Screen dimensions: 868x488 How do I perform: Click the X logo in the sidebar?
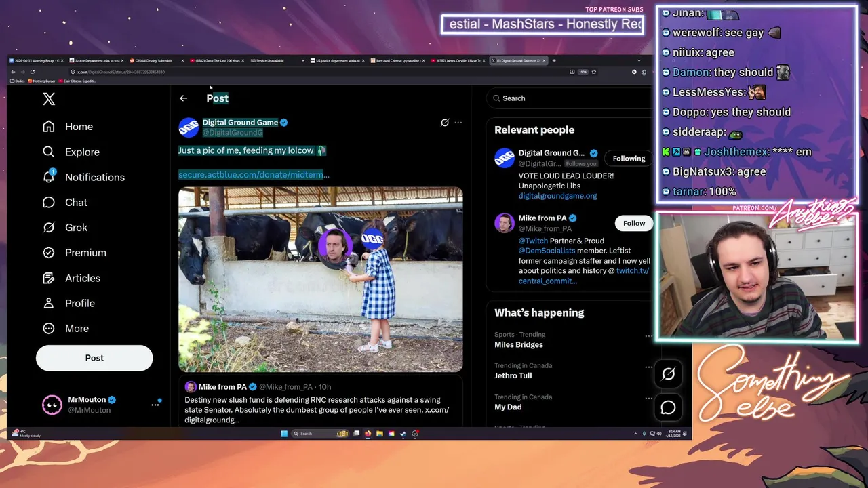pyautogui.click(x=49, y=99)
